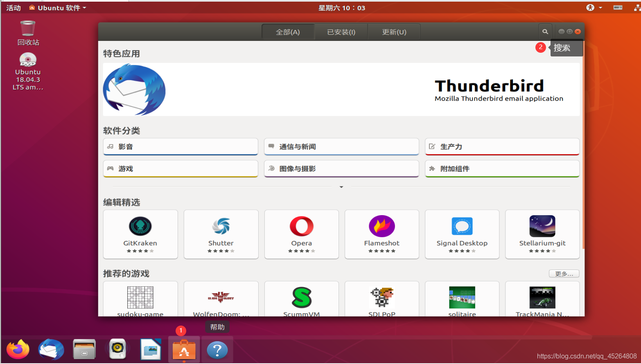Click 更多 to see more recommended games
The height and width of the screenshot is (364, 641).
pyautogui.click(x=563, y=273)
